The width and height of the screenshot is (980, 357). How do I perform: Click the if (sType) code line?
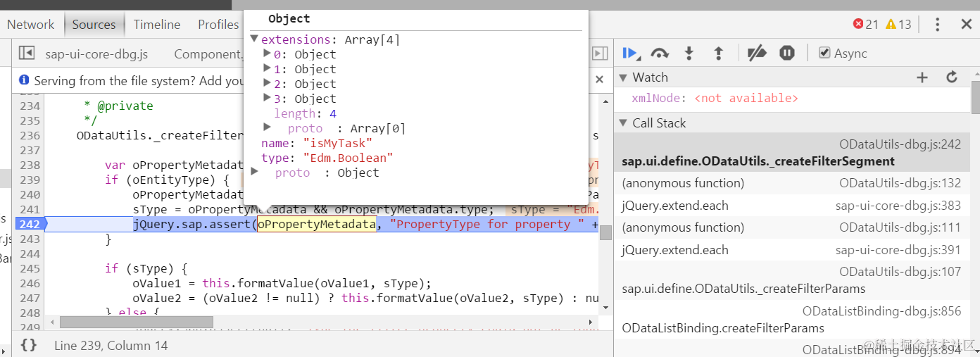146,268
